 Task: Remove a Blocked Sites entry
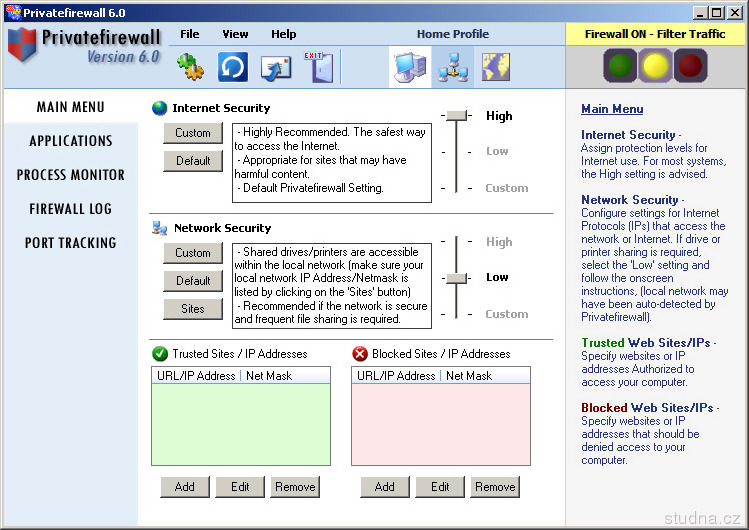point(495,487)
